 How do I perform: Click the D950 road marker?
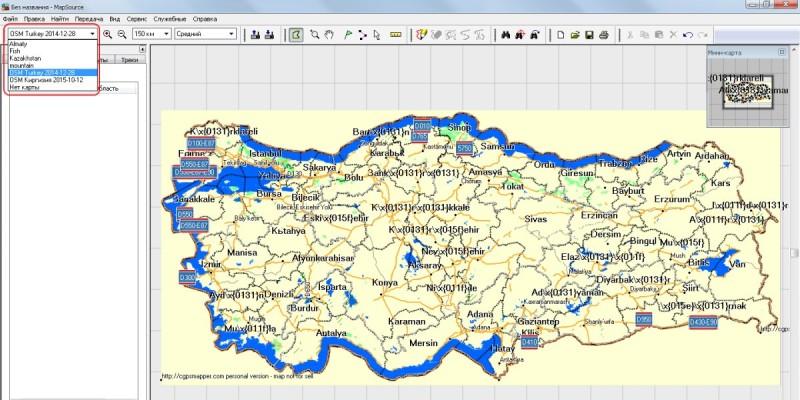click(644, 319)
